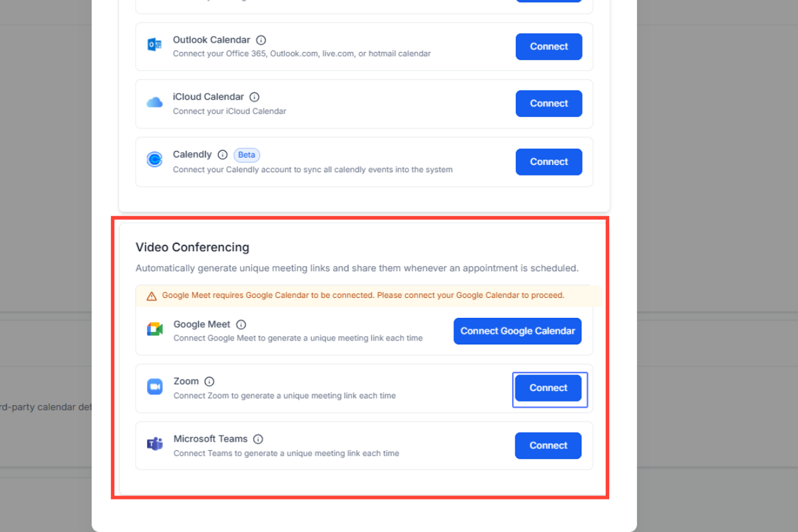
Task: Click the Zoom camera logo icon
Action: (x=155, y=387)
